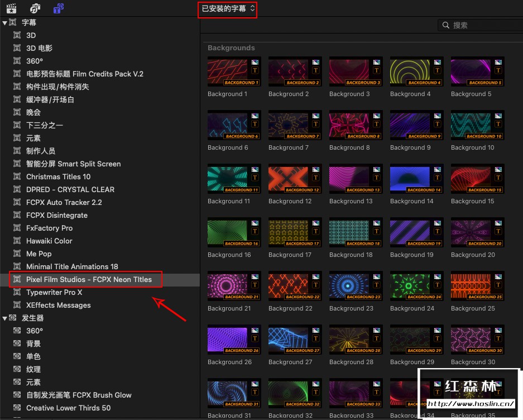
Task: Click the Background 22 label text
Action: [x=290, y=308]
